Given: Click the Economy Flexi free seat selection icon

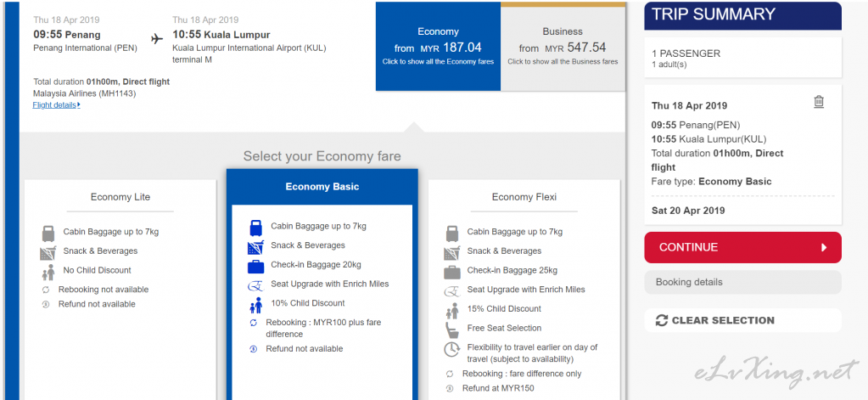Looking at the screenshot, I should point(452,330).
